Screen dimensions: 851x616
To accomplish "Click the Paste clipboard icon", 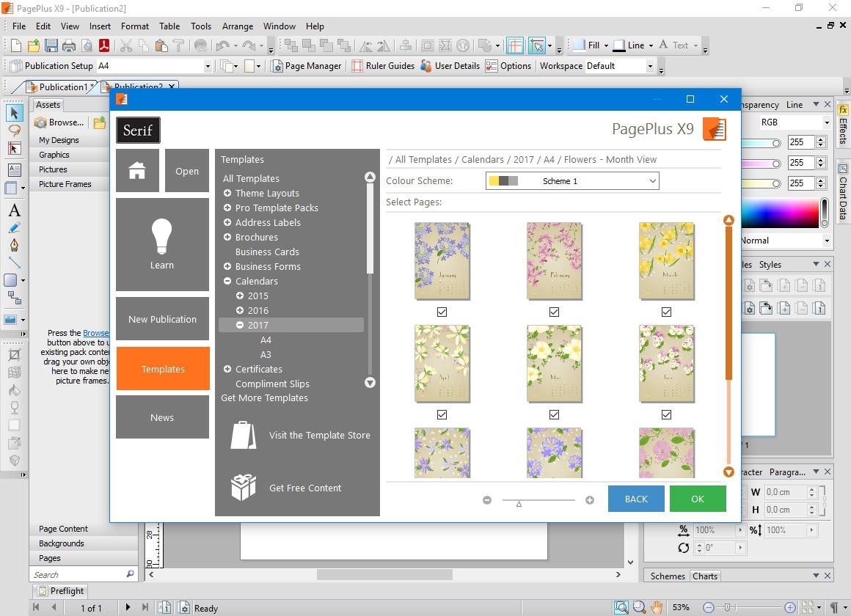I will click(x=161, y=45).
